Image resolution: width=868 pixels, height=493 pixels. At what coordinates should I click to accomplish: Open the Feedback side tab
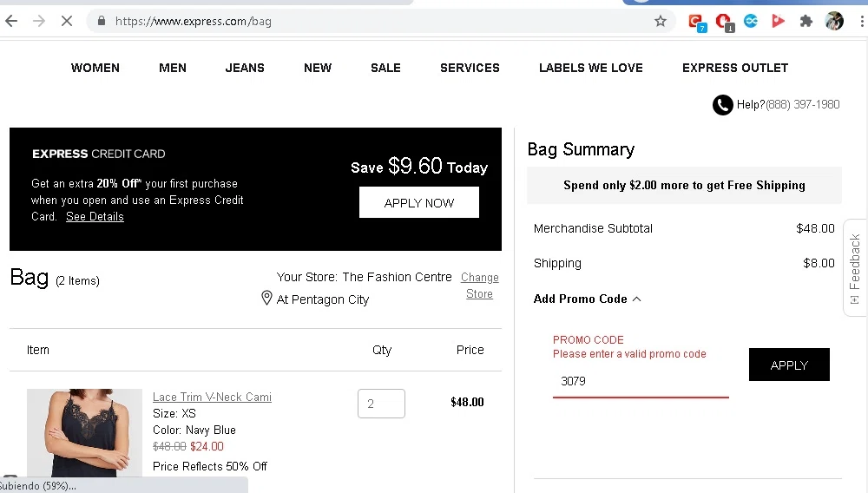point(855,268)
